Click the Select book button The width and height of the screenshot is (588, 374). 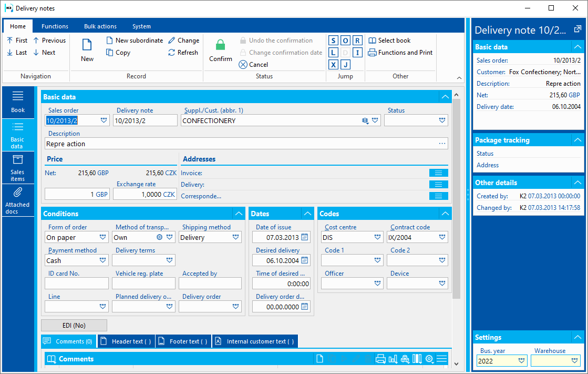tap(389, 41)
